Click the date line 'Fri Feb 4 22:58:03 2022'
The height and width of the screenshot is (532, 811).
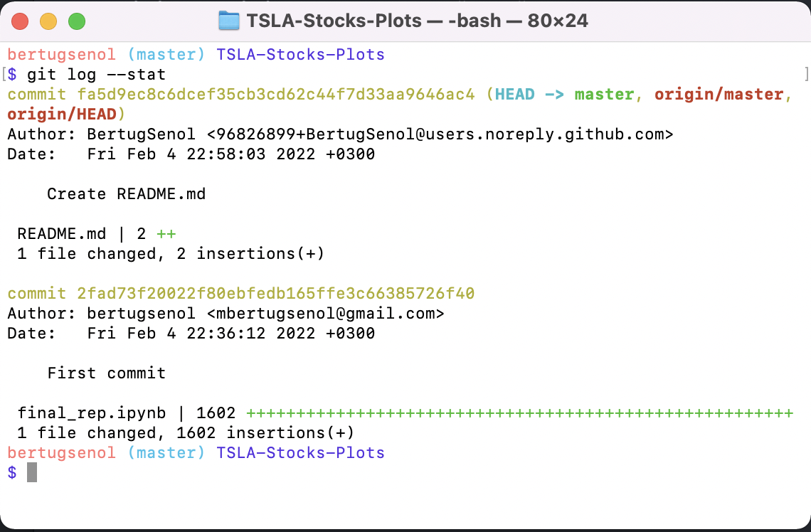tap(201, 154)
